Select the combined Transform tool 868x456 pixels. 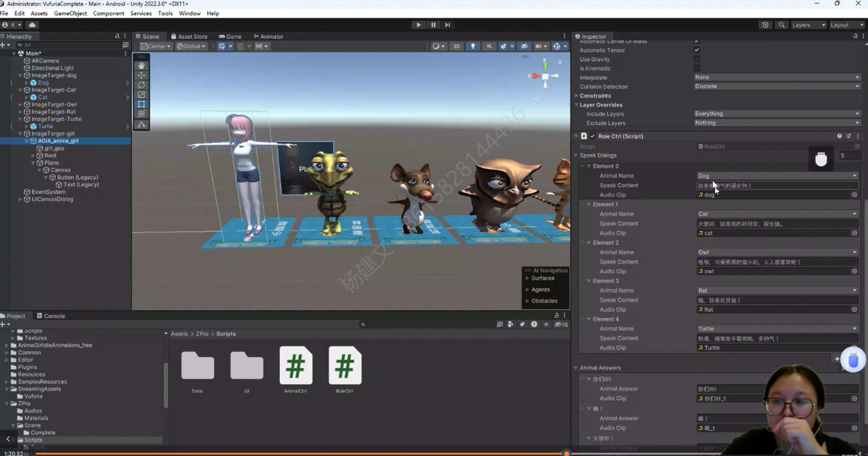(142, 114)
